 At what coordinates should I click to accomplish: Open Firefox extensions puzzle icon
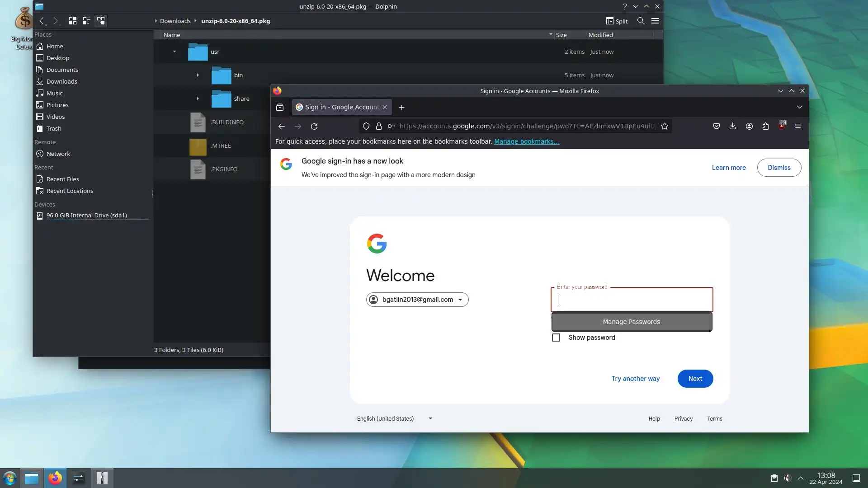[765, 126]
